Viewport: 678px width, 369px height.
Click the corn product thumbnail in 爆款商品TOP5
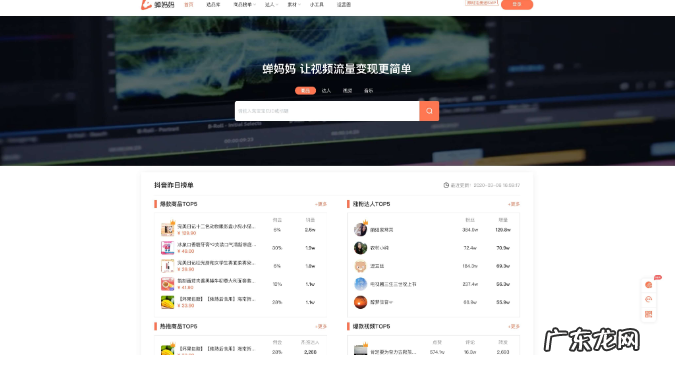167,302
